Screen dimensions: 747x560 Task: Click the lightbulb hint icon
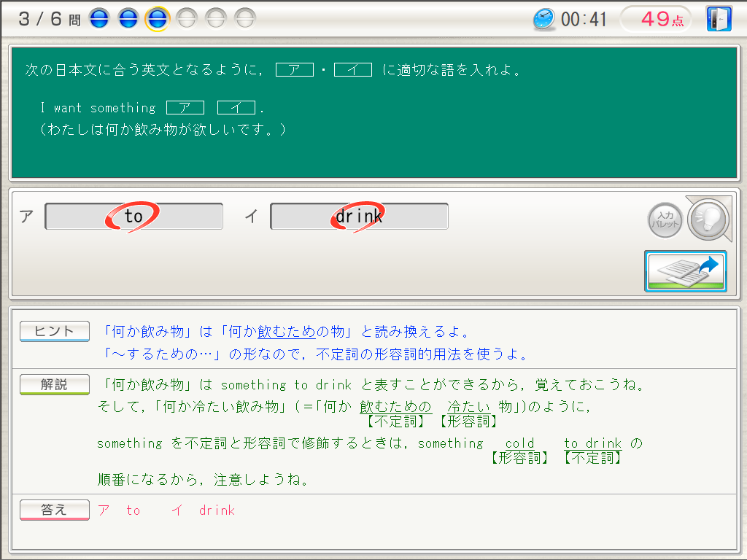pyautogui.click(x=708, y=218)
